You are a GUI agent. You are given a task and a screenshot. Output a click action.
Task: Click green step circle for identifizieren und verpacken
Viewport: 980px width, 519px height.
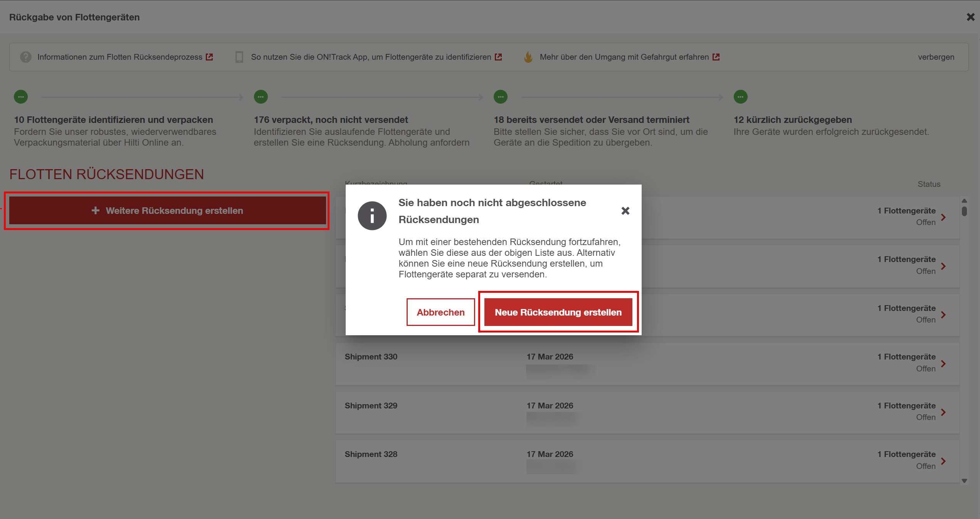click(x=21, y=97)
